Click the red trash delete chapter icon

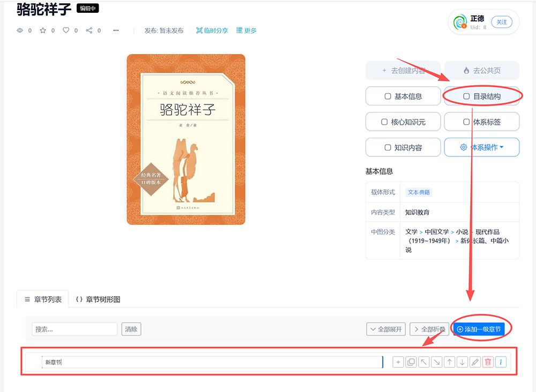coord(488,362)
